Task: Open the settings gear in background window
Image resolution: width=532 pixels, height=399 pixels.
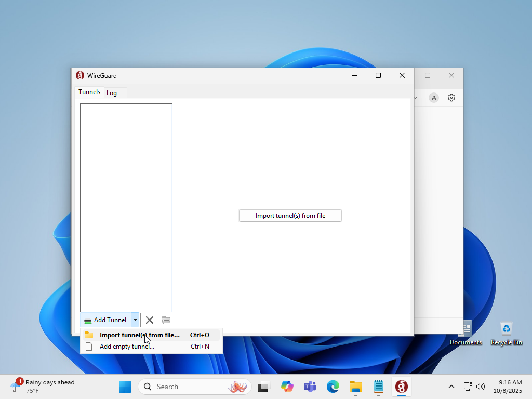Action: click(451, 98)
